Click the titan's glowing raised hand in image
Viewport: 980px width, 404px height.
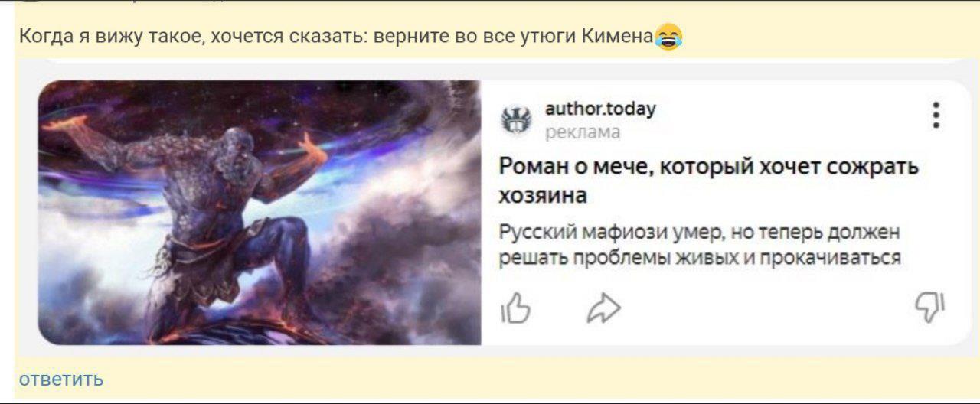click(312, 146)
